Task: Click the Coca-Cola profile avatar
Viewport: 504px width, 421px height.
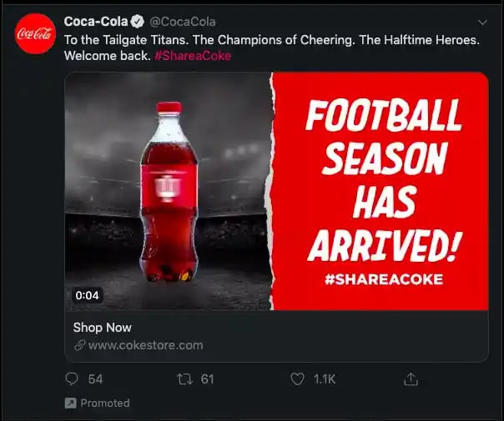Action: click(35, 34)
